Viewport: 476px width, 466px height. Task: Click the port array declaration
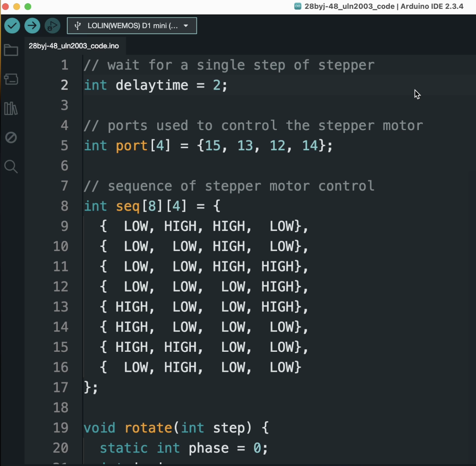[x=132, y=146]
